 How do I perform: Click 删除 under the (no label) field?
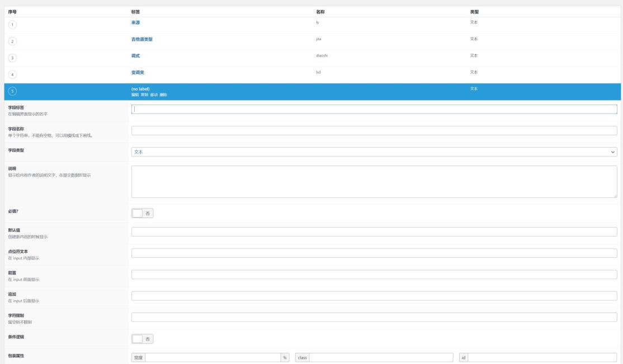pyautogui.click(x=163, y=95)
